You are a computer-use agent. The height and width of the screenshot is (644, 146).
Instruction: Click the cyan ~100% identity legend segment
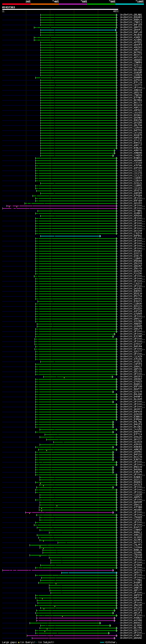coord(130,4)
